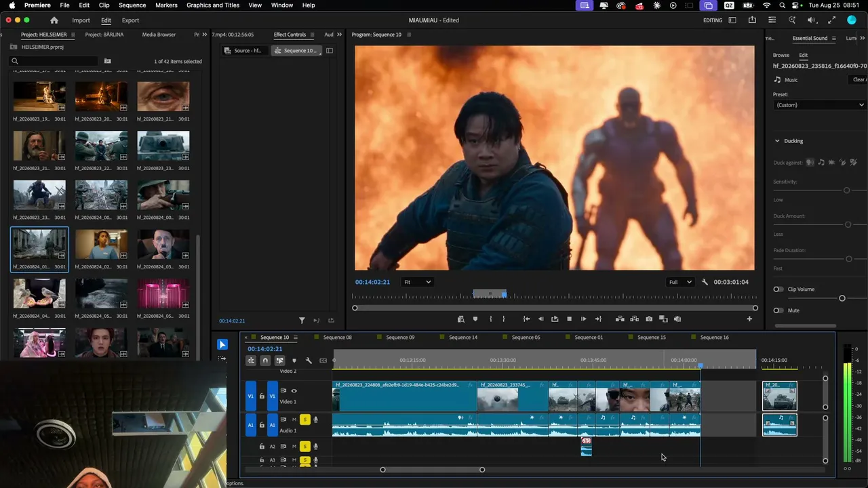Viewport: 868px width, 488px height.
Task: Click the Music audio type icon
Action: click(778, 79)
